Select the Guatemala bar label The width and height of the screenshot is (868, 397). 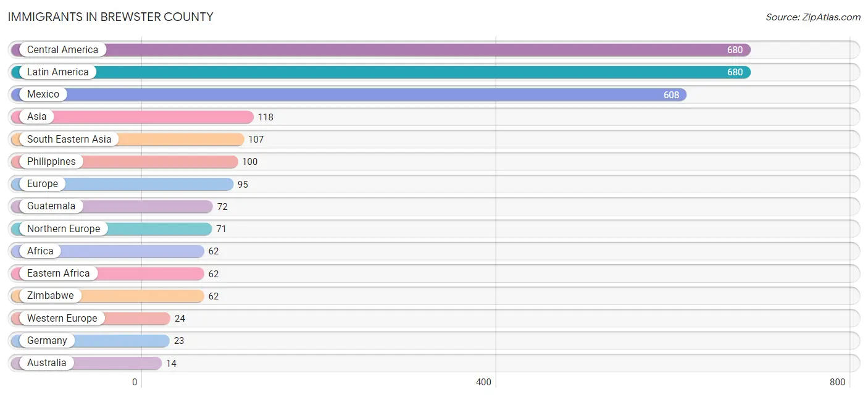click(51, 206)
